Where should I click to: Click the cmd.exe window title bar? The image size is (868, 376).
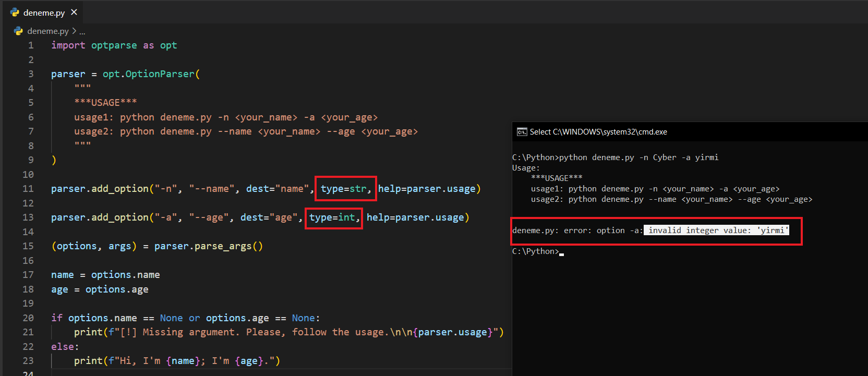(678, 132)
